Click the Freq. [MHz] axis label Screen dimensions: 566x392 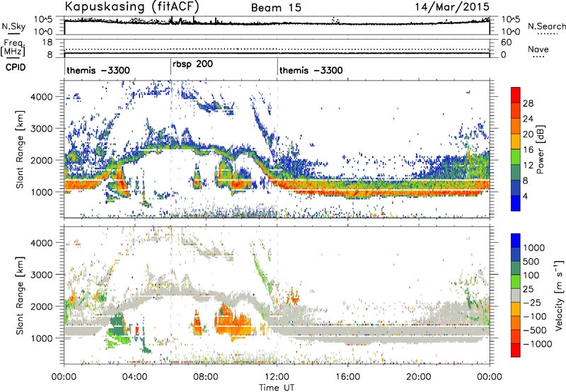click(x=13, y=47)
